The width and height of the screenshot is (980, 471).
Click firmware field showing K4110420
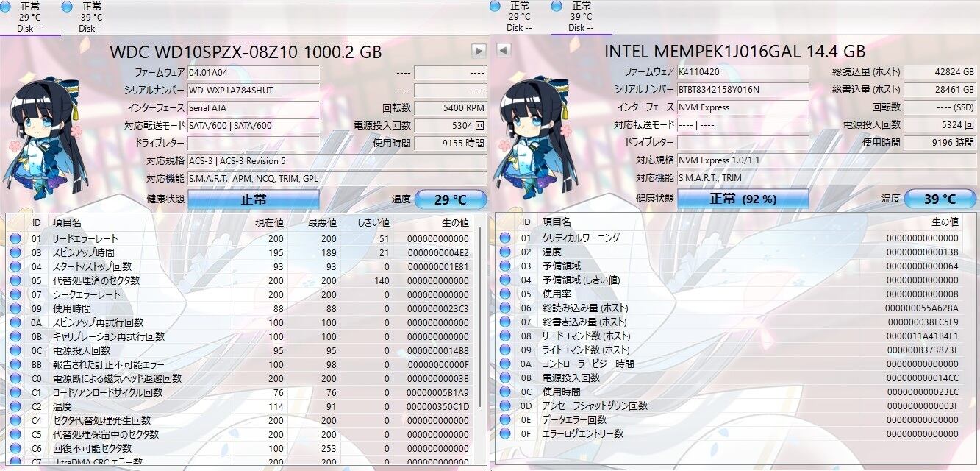point(743,71)
